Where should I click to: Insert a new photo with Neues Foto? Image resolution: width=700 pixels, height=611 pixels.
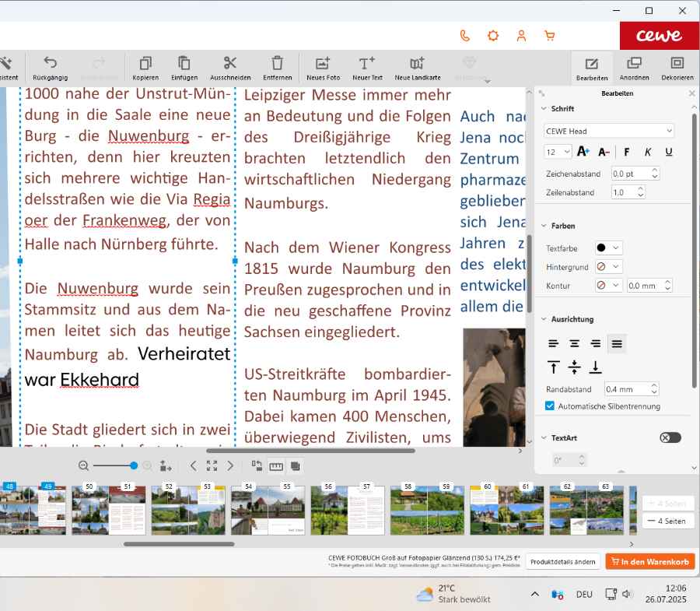click(x=323, y=64)
